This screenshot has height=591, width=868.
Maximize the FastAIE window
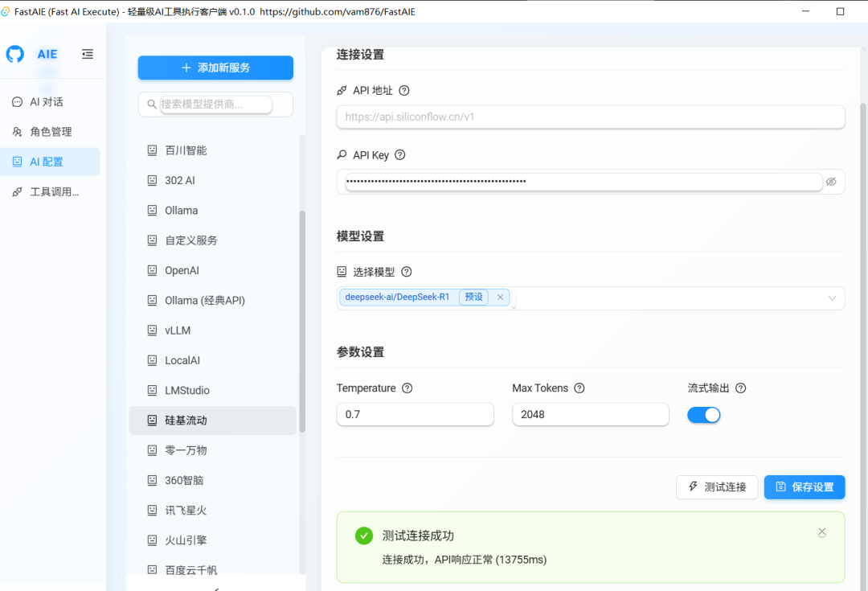(841, 11)
